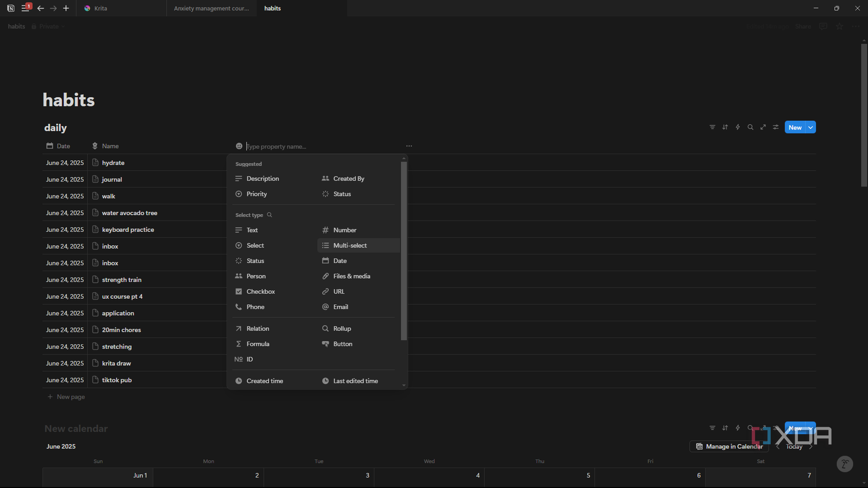Click the search icon in daily toolbar
Image resolution: width=868 pixels, height=488 pixels.
point(751,127)
